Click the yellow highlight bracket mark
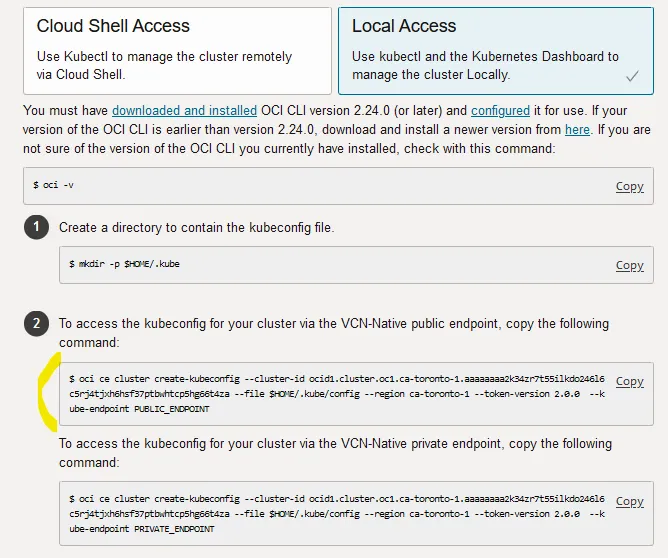The image size is (668, 558). coord(43,392)
